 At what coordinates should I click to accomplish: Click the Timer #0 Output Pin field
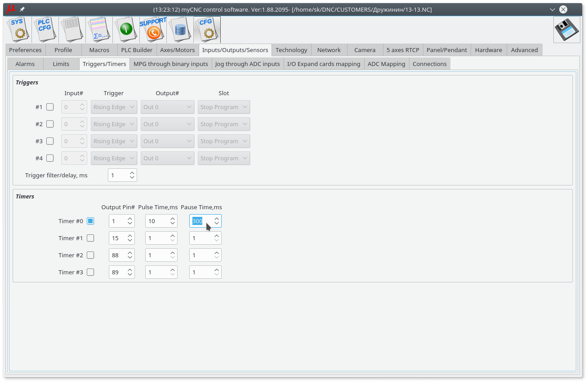[122, 221]
